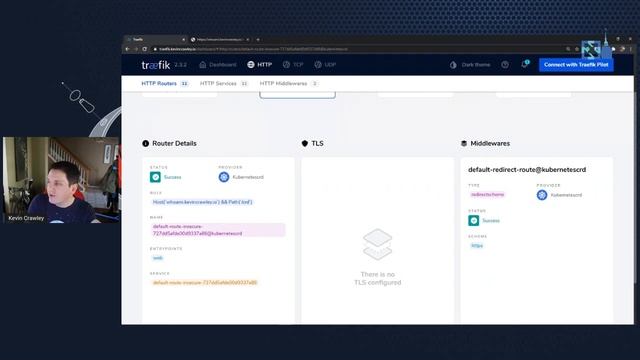640x360 pixels.
Task: Open the notifications bell icon
Action: click(x=524, y=64)
